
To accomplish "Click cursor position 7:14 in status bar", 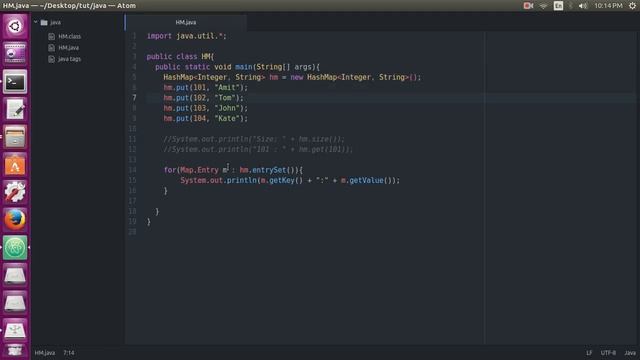I will tap(69, 353).
